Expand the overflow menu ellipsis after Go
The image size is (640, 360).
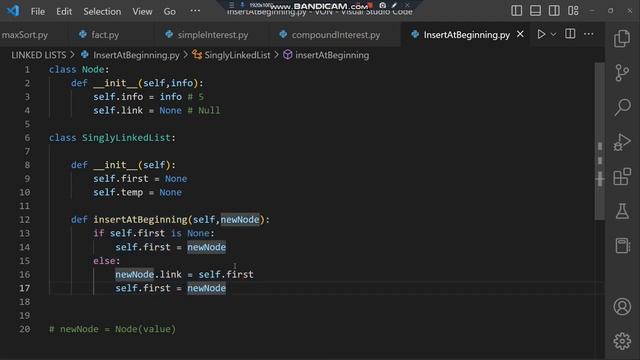pyautogui.click(x=195, y=11)
